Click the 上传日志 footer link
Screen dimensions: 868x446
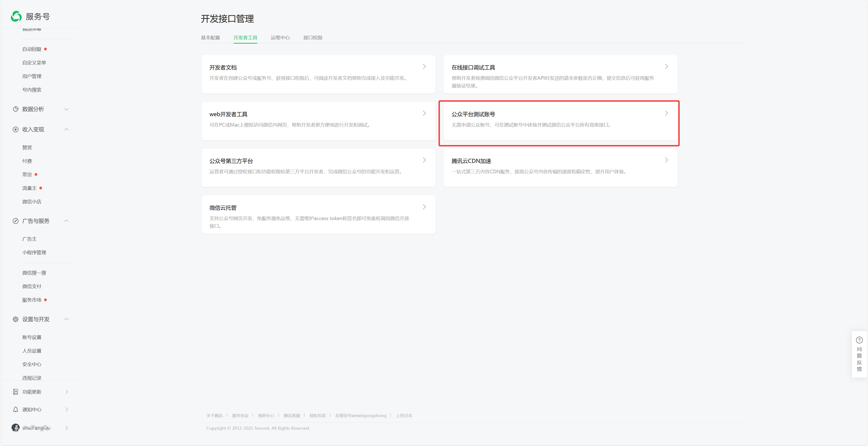(x=404, y=415)
